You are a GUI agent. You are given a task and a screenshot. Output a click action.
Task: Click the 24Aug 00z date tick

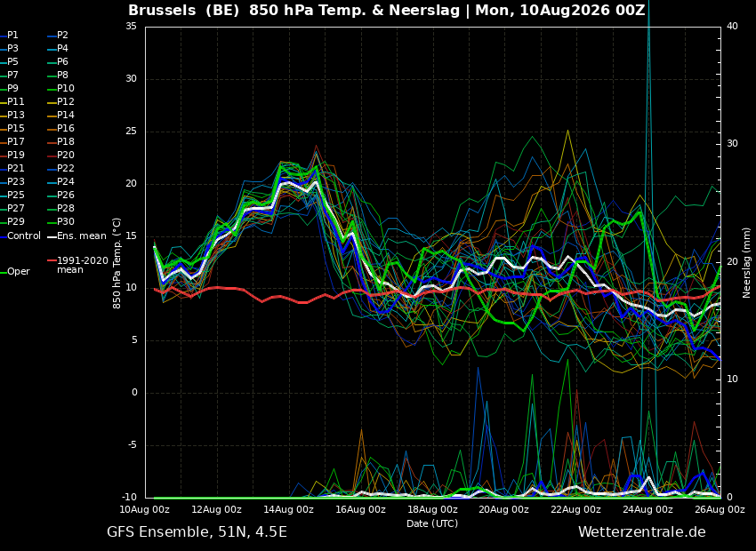point(648,509)
